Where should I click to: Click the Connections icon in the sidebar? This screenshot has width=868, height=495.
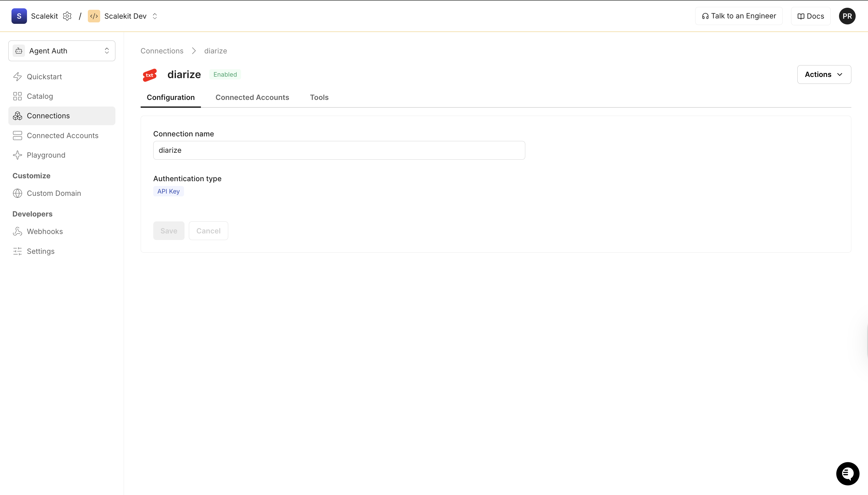click(18, 116)
